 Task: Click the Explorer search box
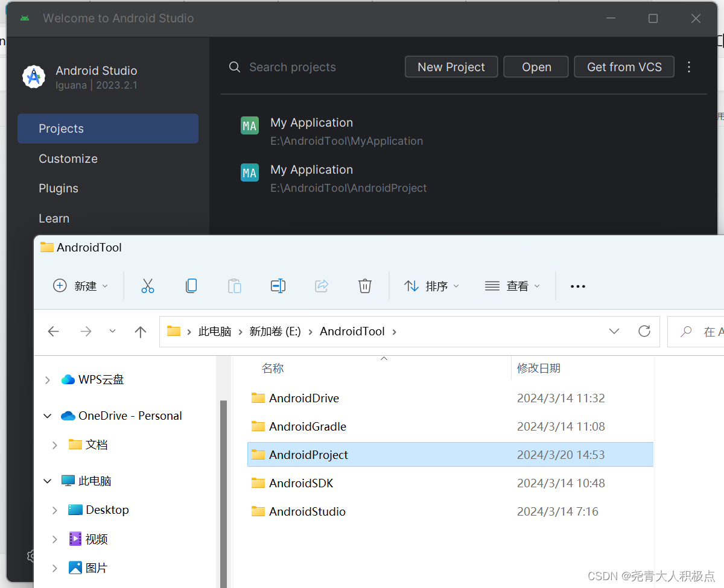(x=696, y=331)
